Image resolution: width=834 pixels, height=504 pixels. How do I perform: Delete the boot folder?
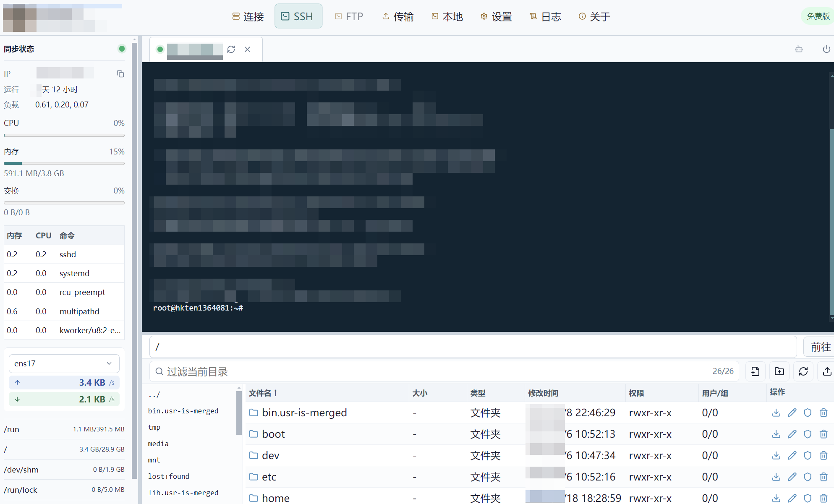pyautogui.click(x=824, y=434)
